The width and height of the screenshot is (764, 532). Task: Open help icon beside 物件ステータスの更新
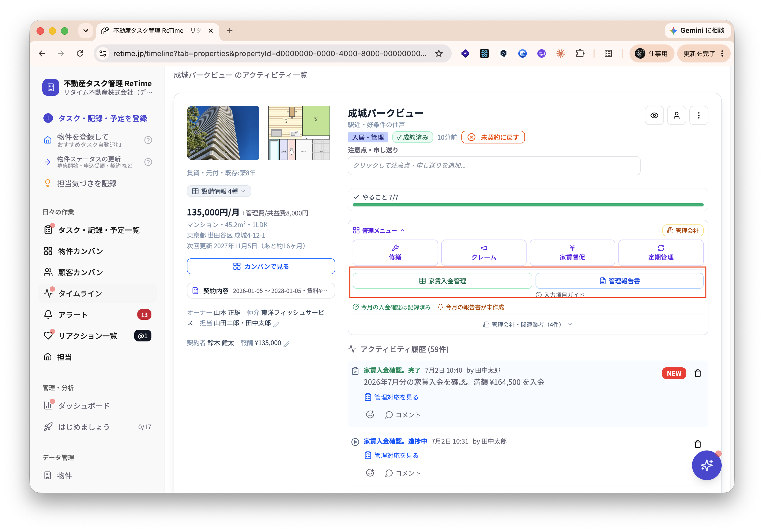tap(148, 162)
